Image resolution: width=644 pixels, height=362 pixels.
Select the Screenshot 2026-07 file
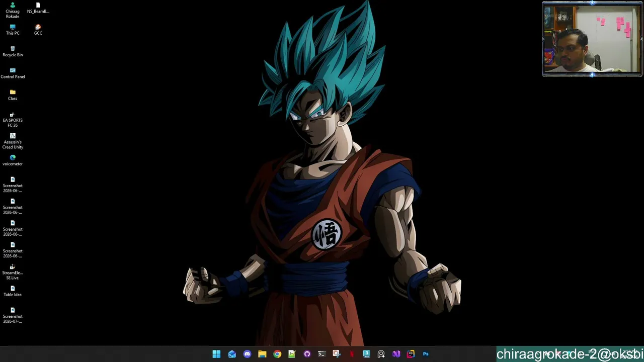click(x=13, y=316)
